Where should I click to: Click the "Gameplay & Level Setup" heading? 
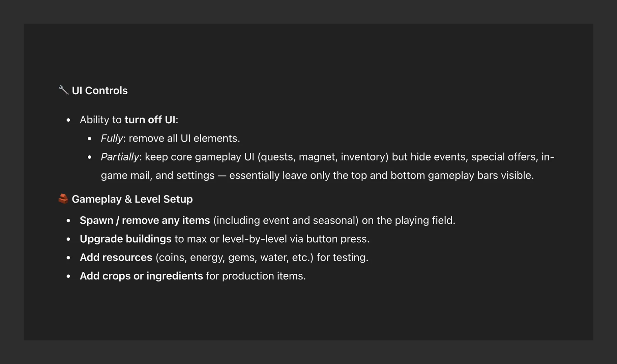pos(132,199)
